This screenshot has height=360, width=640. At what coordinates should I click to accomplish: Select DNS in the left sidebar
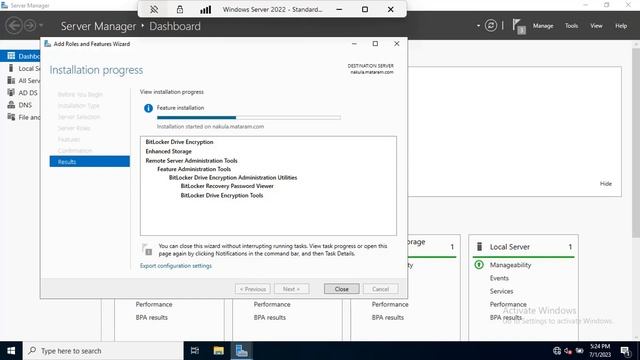point(20,105)
